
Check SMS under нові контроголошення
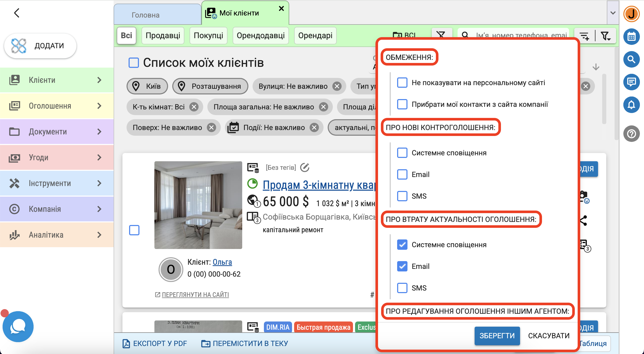point(402,196)
